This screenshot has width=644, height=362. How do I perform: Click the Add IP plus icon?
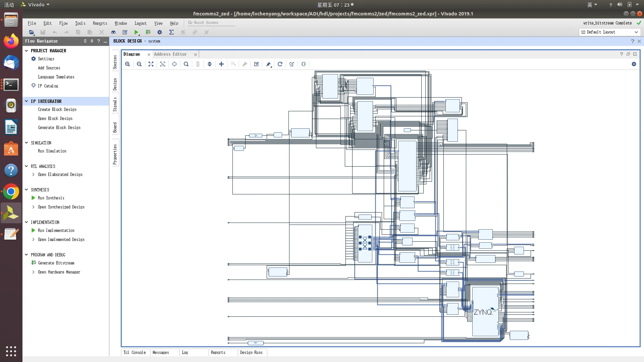(221, 64)
